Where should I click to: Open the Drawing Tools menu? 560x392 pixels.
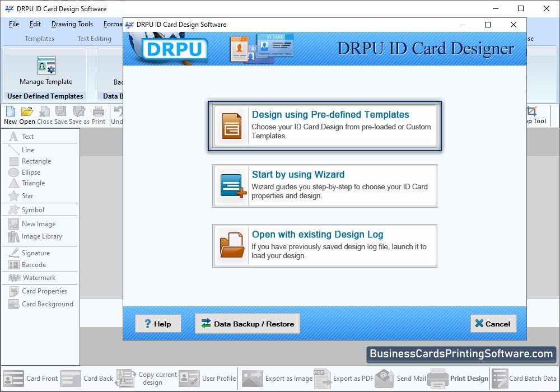coord(72,24)
